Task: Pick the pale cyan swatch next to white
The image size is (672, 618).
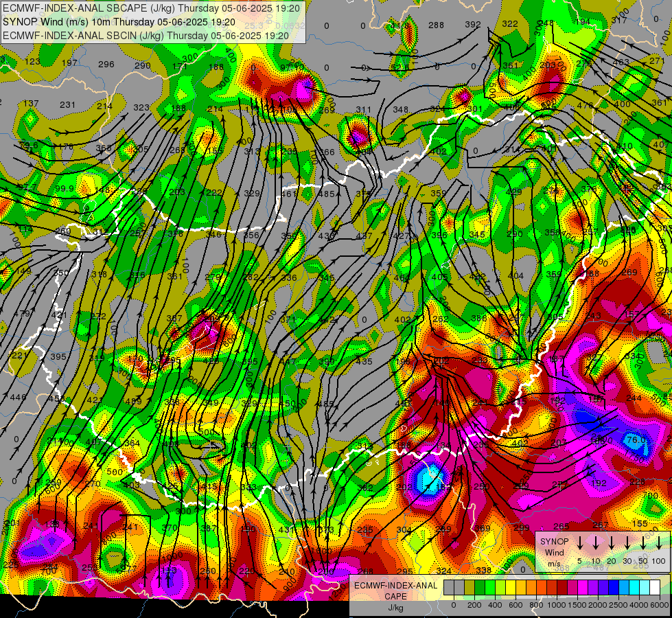Action: (645, 588)
